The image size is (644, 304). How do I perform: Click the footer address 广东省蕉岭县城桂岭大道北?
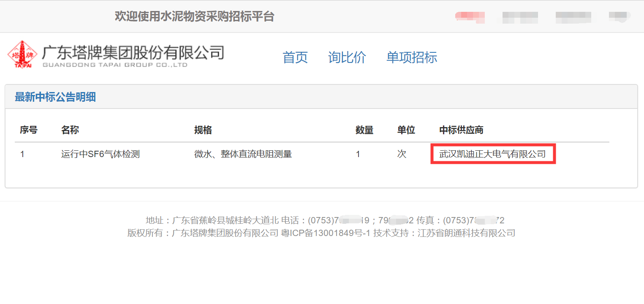point(226,220)
